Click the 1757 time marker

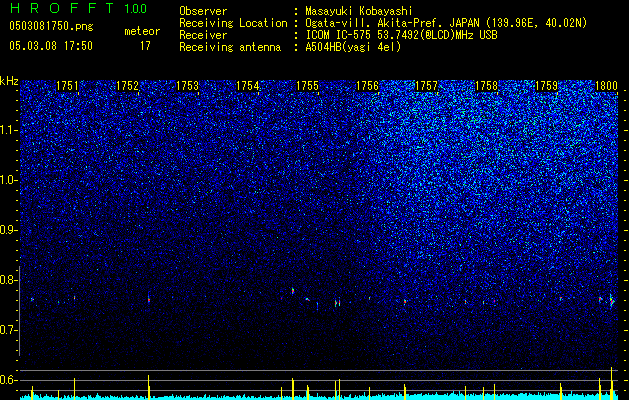[426, 86]
